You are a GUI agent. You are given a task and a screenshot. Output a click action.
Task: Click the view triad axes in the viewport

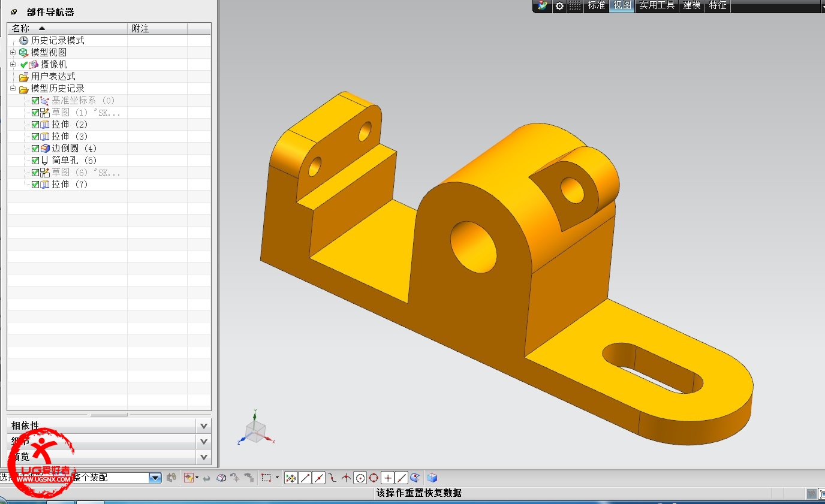(x=257, y=428)
